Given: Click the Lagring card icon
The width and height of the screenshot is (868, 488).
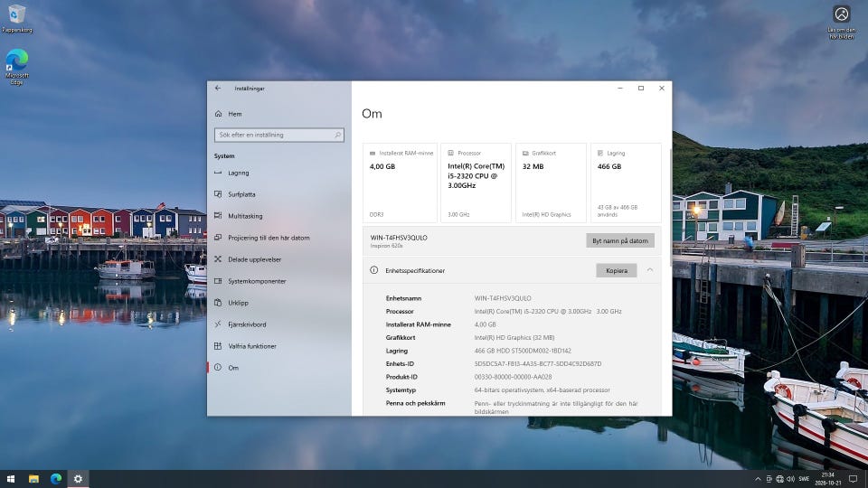Looking at the screenshot, I should point(600,154).
